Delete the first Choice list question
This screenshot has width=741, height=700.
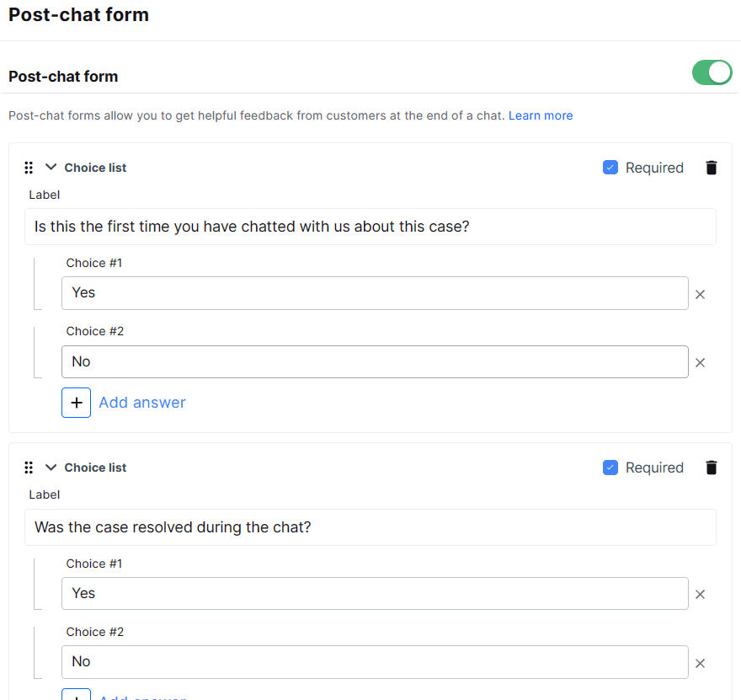(x=712, y=168)
